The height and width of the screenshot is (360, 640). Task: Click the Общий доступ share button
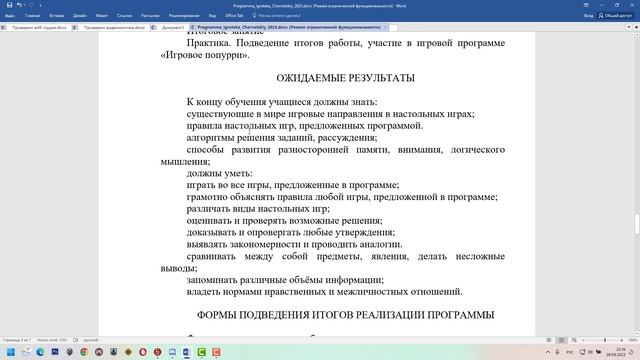615,16
